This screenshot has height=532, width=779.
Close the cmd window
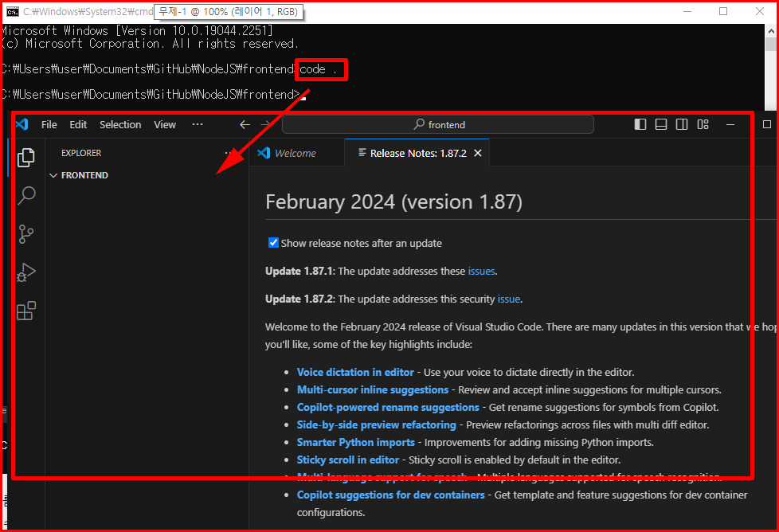760,11
